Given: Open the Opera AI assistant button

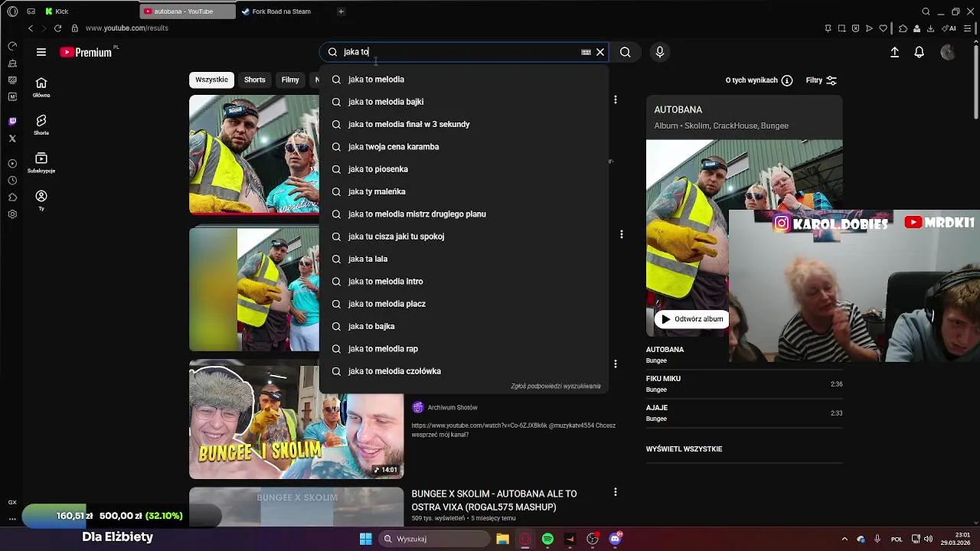Looking at the screenshot, I should click(x=949, y=28).
